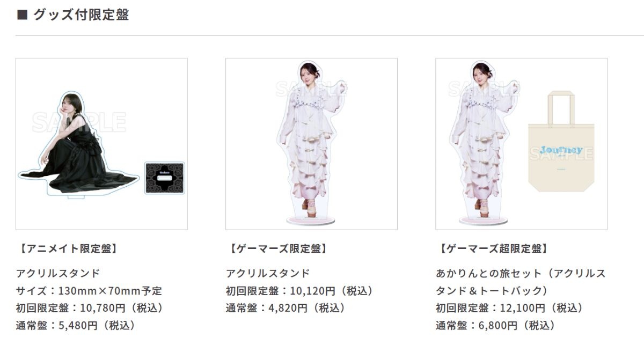Select the 【ゲーマーズ限定盤】 label
The image size is (644, 352).
click(x=277, y=248)
